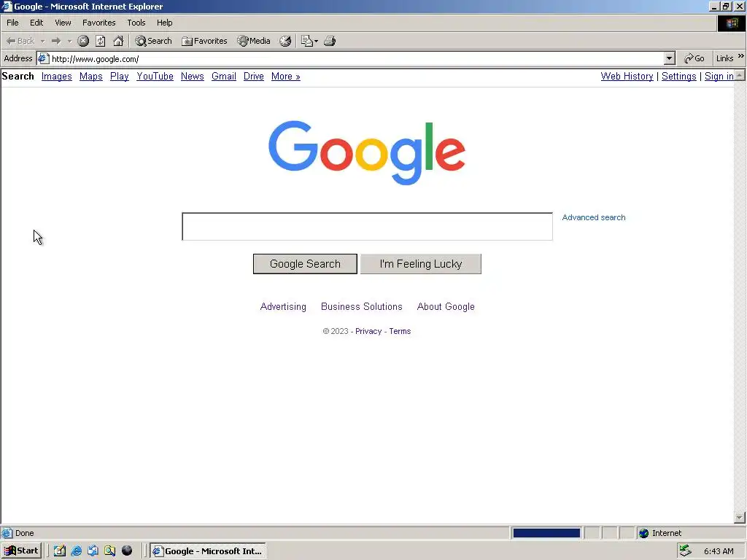Viewport: 747px width, 560px height.
Task: Click the I'm Feeling Lucky button
Action: (421, 264)
